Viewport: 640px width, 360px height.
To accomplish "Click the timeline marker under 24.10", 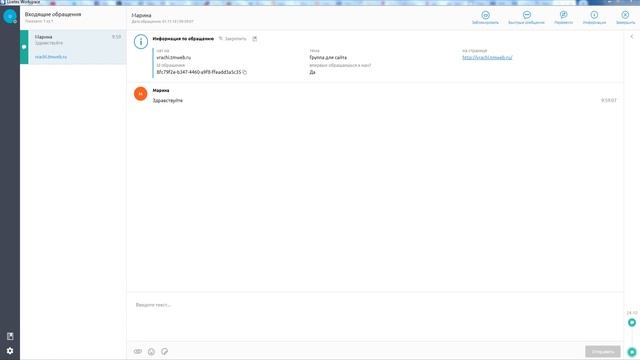I will coord(632,322).
